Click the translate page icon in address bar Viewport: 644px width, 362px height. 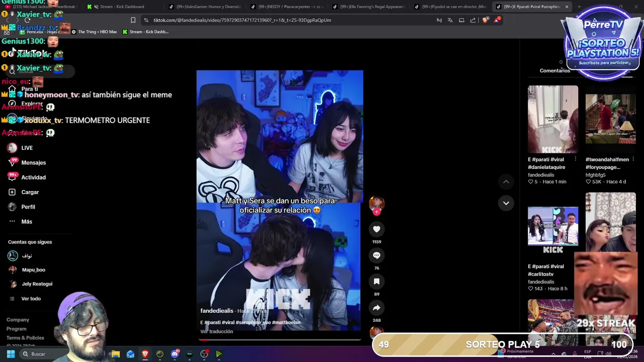pos(450,20)
